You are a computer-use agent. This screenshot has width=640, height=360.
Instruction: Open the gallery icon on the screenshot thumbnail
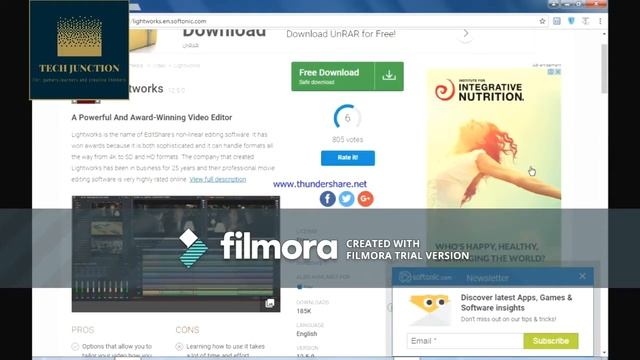[269, 303]
